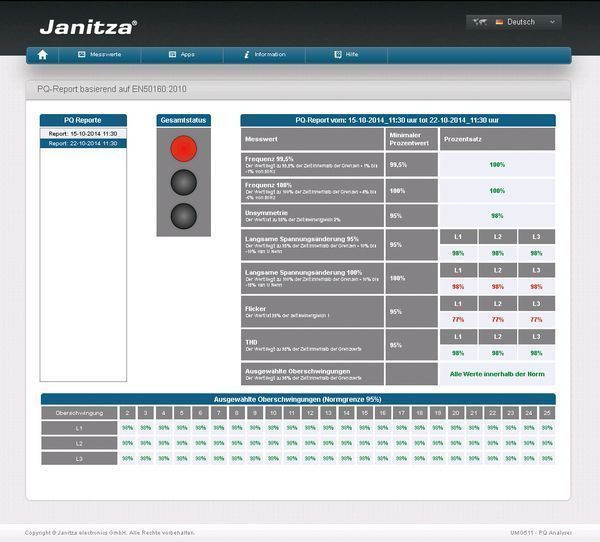Image resolution: width=600 pixels, height=542 pixels.
Task: Click the Janitza logo
Action: tap(88, 26)
